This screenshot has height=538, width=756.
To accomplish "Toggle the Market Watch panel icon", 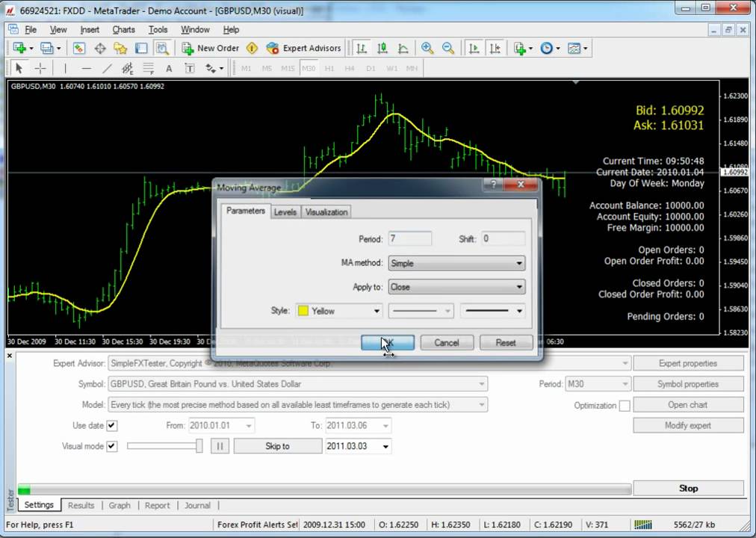I will [79, 49].
